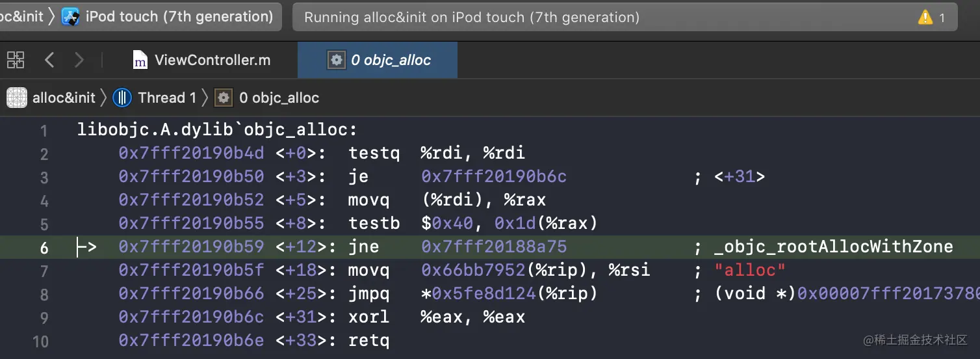Select the 0 objc_alloc tab
This screenshot has height=359, width=980.
[x=390, y=60]
